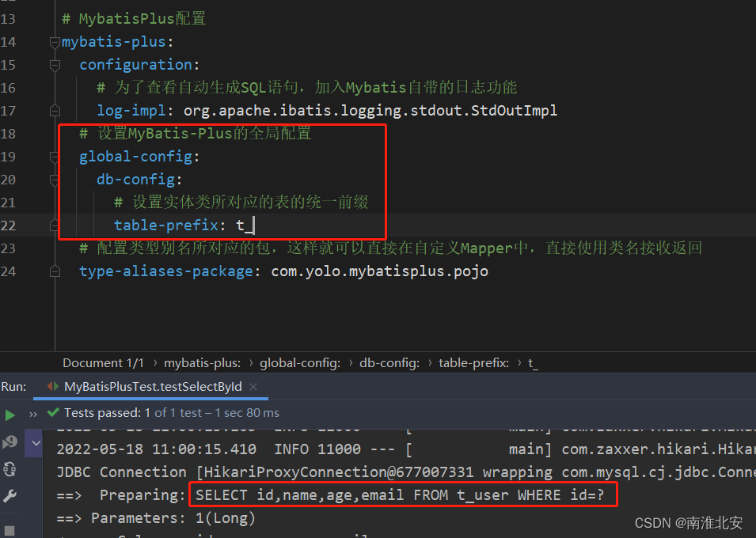Click the table-prefix key in editor
Screen dimensions: 756x538
[166, 225]
